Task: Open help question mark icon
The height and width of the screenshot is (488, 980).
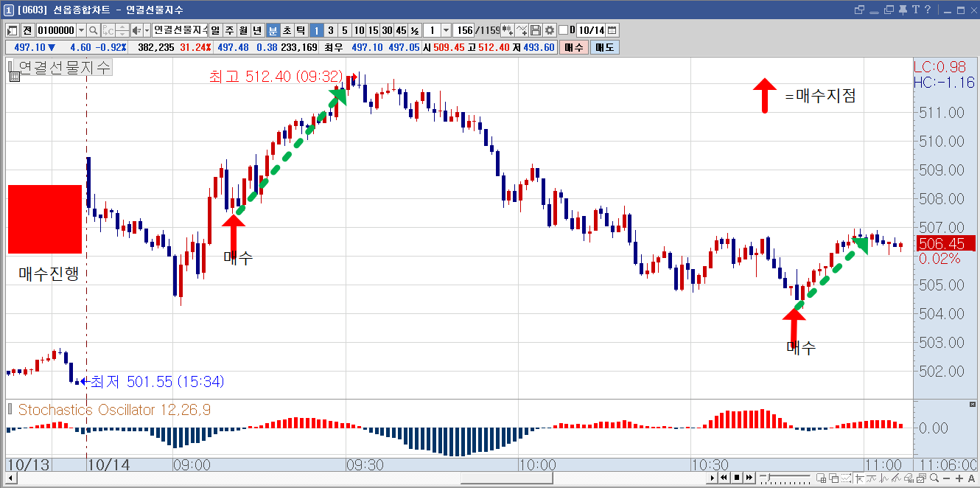Action: pyautogui.click(x=928, y=10)
